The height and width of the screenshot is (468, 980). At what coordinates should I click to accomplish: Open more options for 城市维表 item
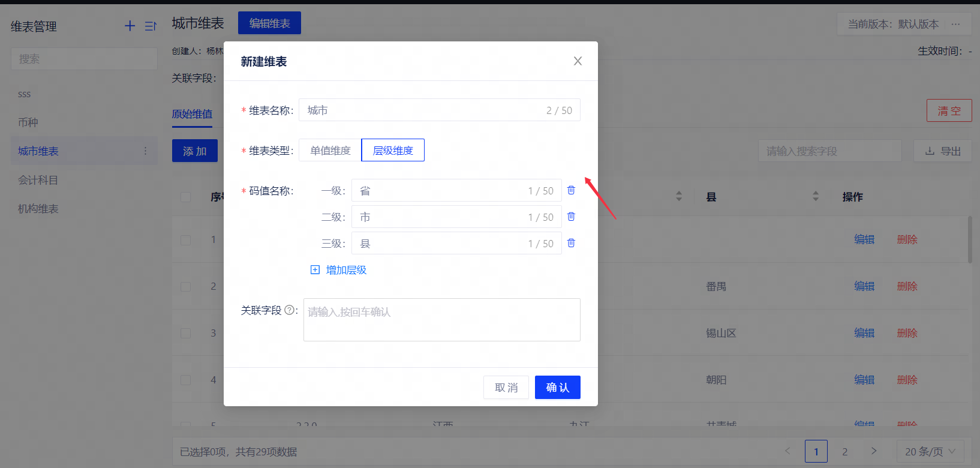coord(145,151)
